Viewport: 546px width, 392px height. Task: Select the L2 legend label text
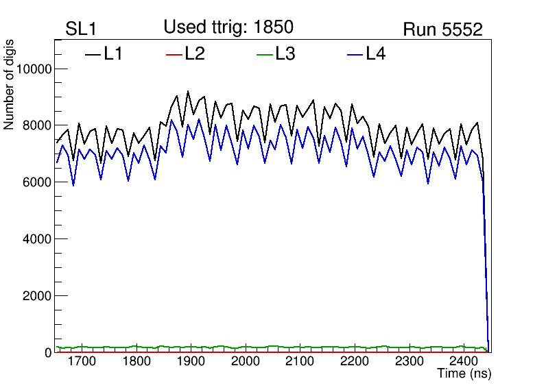click(195, 53)
